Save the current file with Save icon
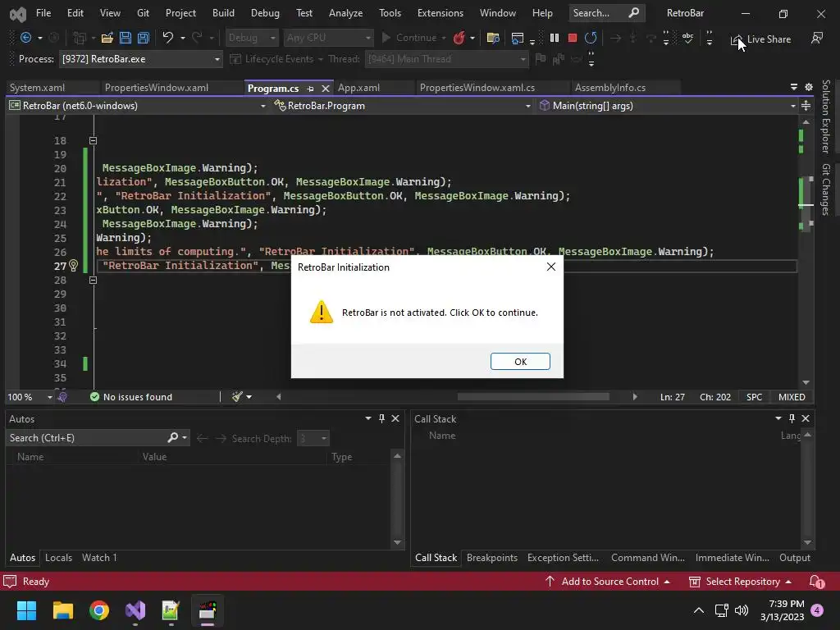Screen dimensions: 840x630 (126, 38)
